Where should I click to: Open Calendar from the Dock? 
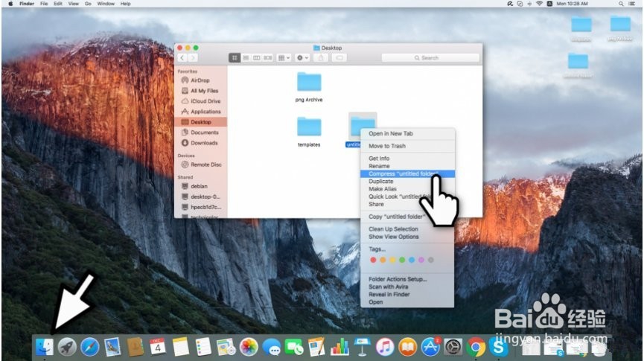[158, 348]
